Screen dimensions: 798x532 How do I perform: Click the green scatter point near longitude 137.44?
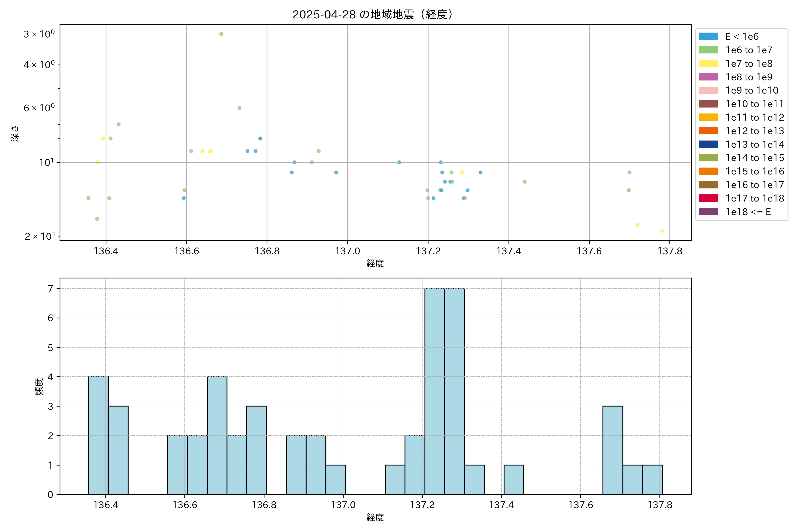pos(524,182)
